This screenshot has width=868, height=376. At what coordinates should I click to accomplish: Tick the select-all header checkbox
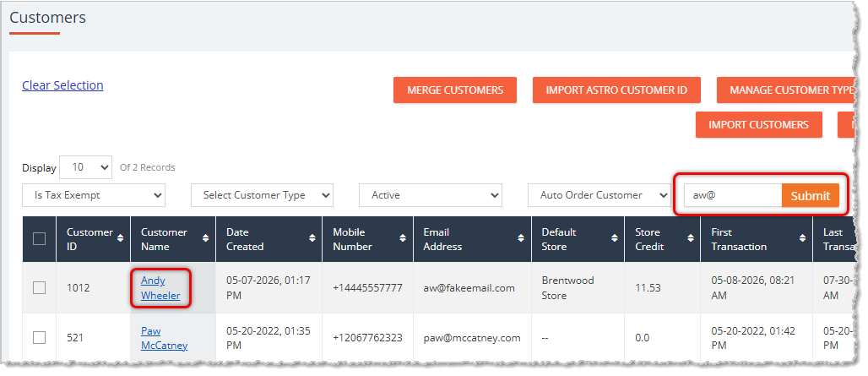coord(40,239)
